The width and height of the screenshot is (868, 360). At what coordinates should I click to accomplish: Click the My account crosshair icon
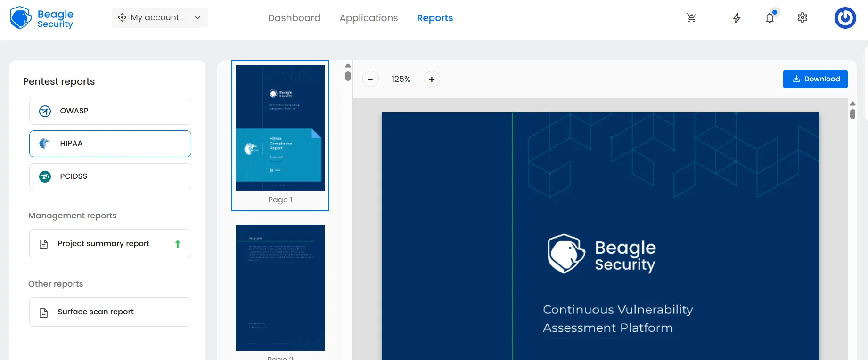(x=122, y=17)
